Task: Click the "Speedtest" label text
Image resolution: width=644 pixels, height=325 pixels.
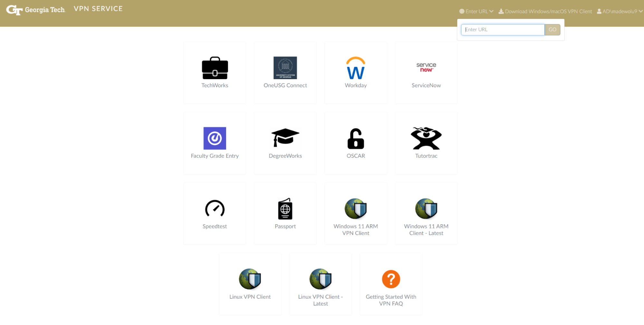Action: click(x=215, y=226)
